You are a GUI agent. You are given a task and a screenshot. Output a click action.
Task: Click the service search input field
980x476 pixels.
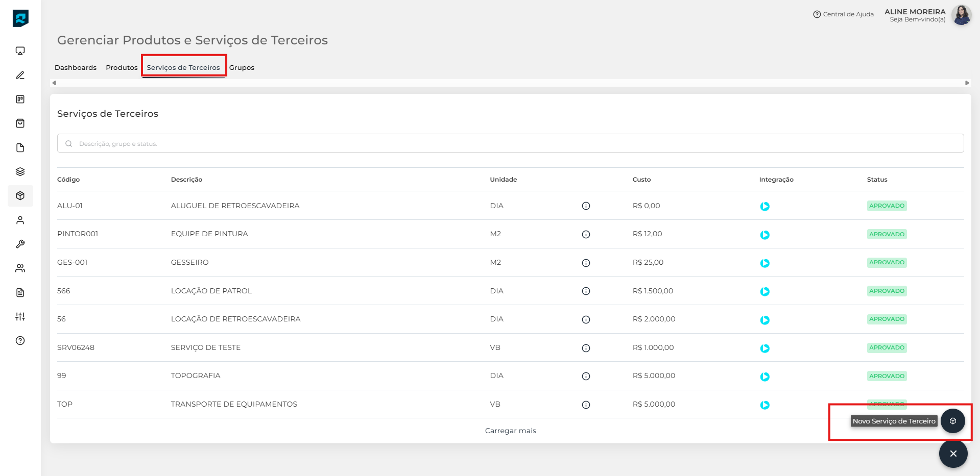tap(511, 144)
